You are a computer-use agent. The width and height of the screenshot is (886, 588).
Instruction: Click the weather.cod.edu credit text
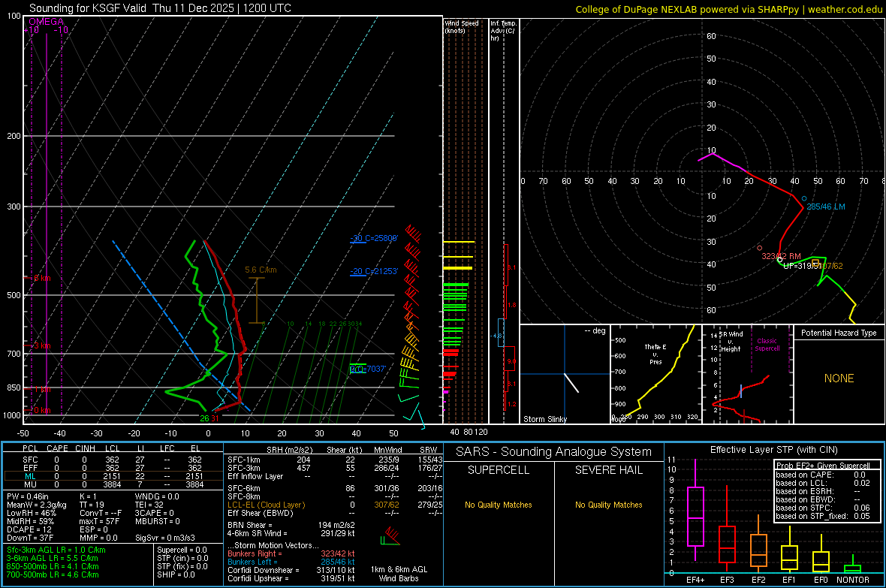pyautogui.click(x=845, y=9)
